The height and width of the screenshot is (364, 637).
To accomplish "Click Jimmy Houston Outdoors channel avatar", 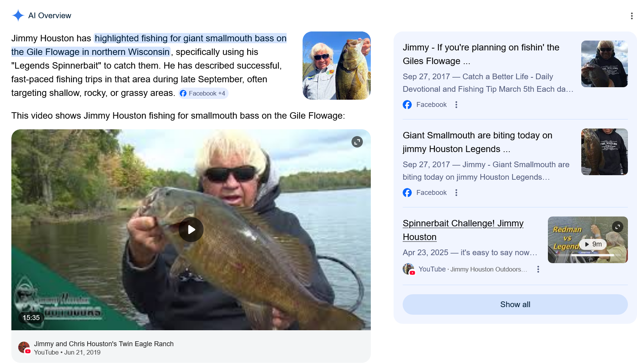I will [x=409, y=269].
